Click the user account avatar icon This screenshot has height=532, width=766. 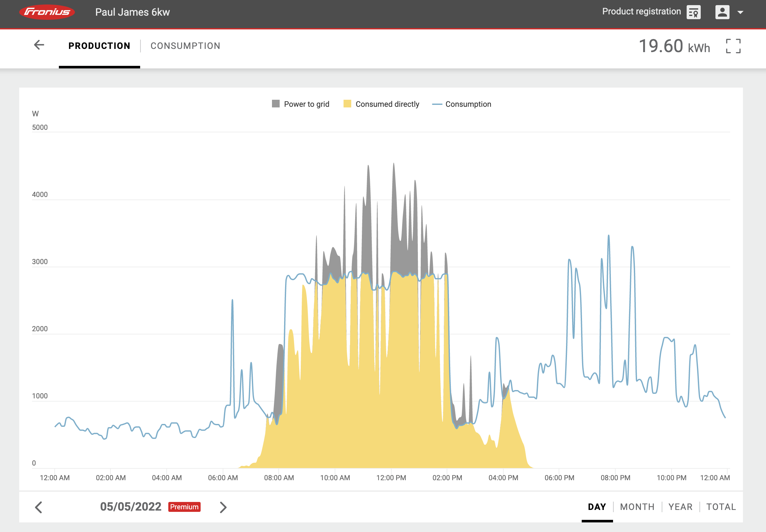(722, 12)
